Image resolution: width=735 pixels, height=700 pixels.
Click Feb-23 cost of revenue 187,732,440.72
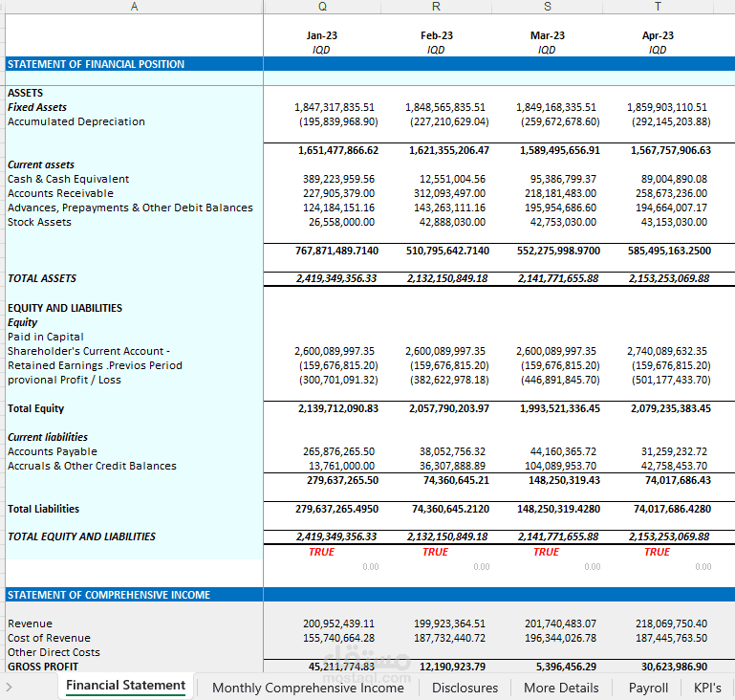point(449,638)
